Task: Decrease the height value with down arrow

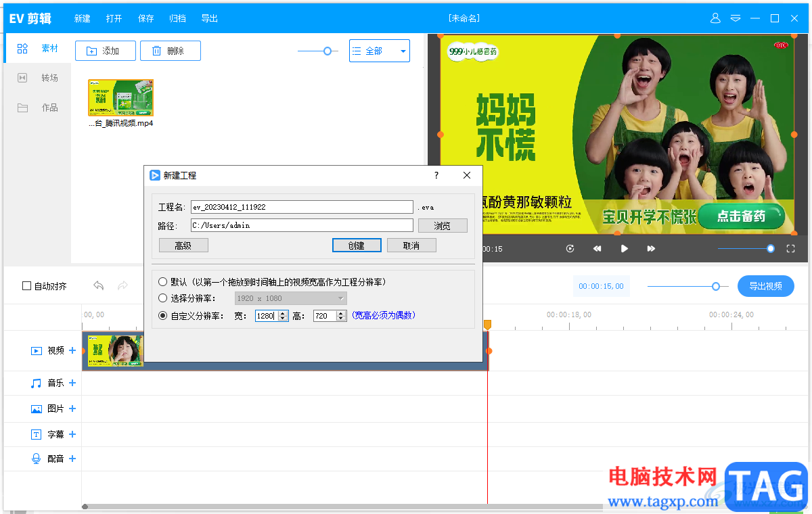Action: point(341,318)
